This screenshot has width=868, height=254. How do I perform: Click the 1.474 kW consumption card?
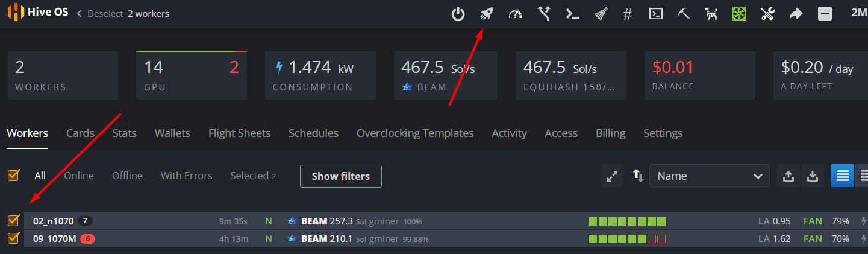pyautogui.click(x=320, y=75)
